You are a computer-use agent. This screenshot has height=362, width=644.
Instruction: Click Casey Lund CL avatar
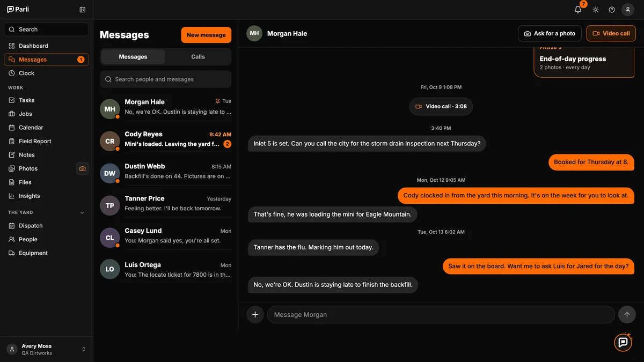click(109, 238)
